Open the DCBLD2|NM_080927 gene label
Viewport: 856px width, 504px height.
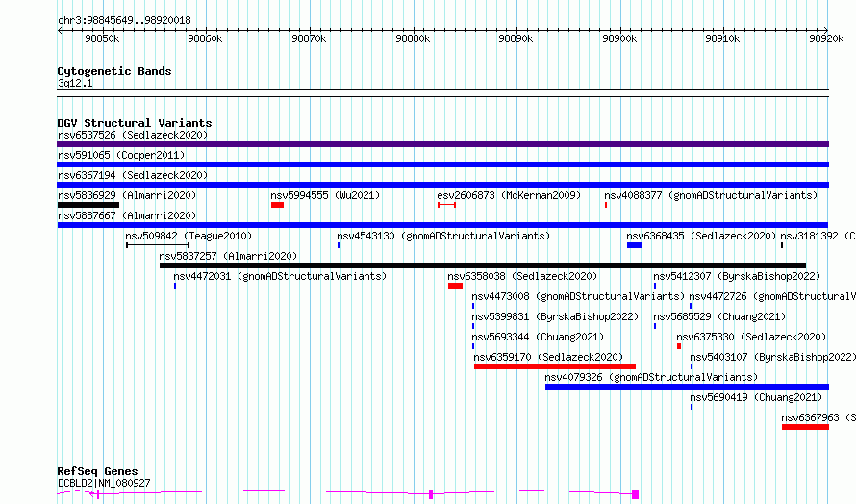pyautogui.click(x=104, y=483)
